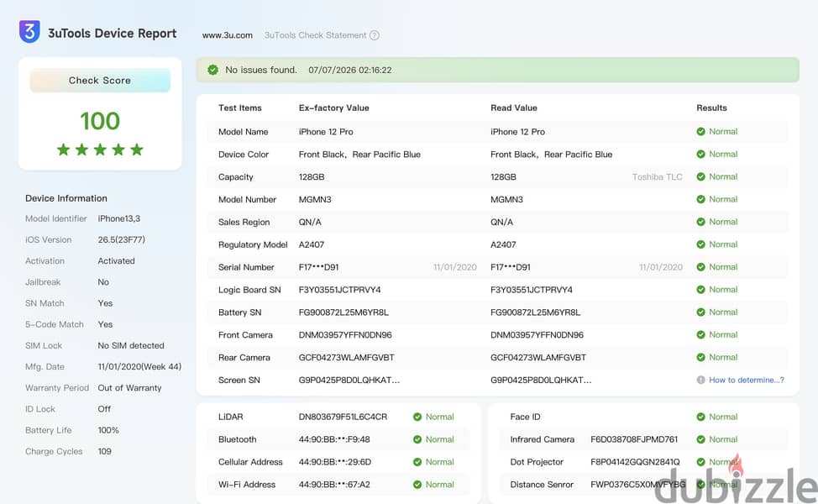Click the Activation value Activated

(116, 261)
